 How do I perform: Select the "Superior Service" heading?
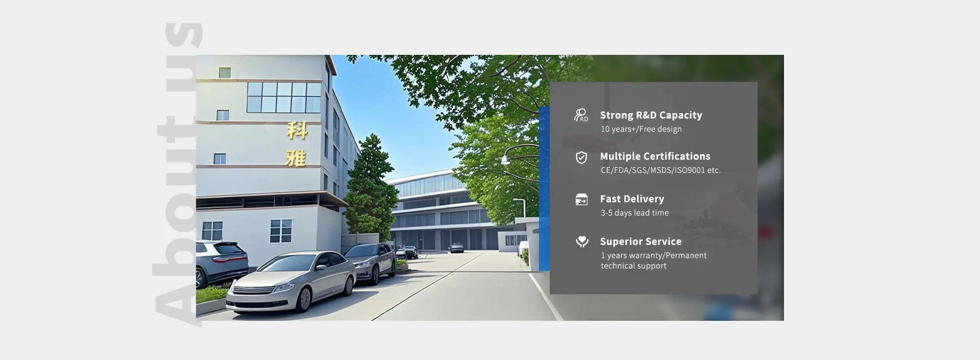[x=641, y=241]
